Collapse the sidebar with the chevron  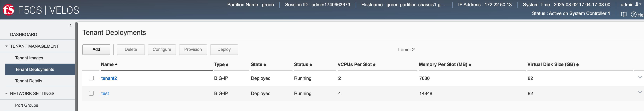[70, 25]
